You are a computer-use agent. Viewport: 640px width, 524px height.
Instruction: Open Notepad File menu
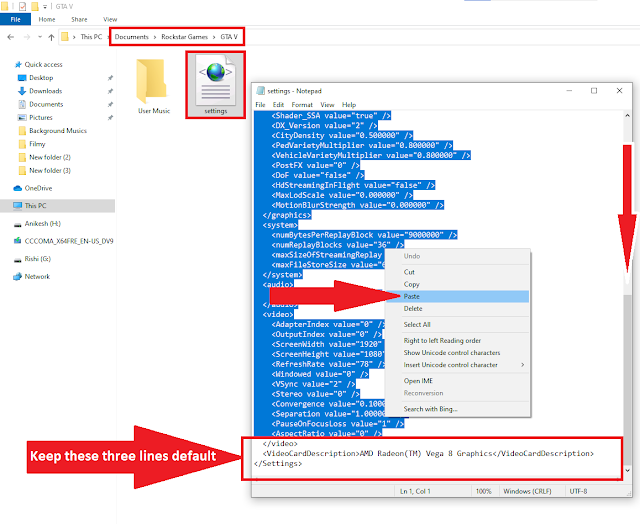[260, 105]
